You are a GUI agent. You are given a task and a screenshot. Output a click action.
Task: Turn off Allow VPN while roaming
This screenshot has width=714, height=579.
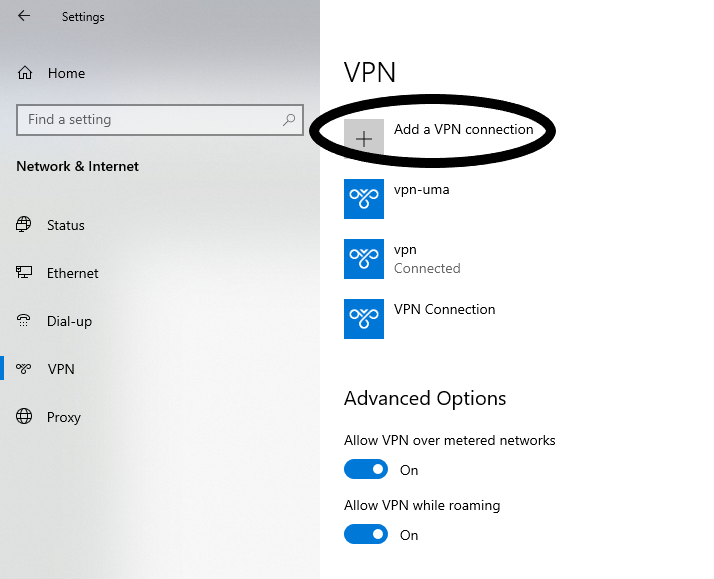click(x=365, y=534)
